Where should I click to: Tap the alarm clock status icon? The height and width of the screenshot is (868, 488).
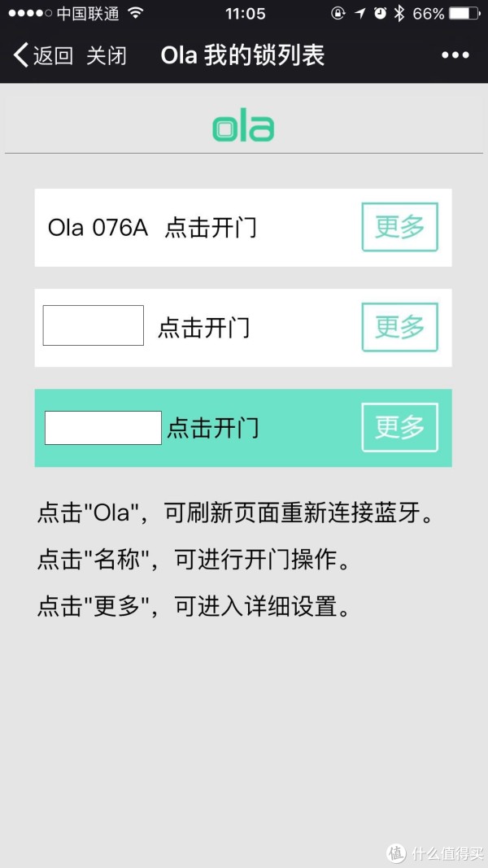(380, 14)
